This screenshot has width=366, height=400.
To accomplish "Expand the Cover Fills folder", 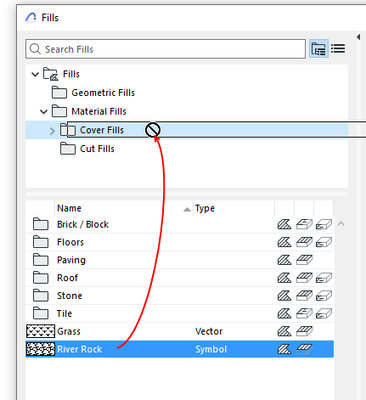I will point(52,130).
